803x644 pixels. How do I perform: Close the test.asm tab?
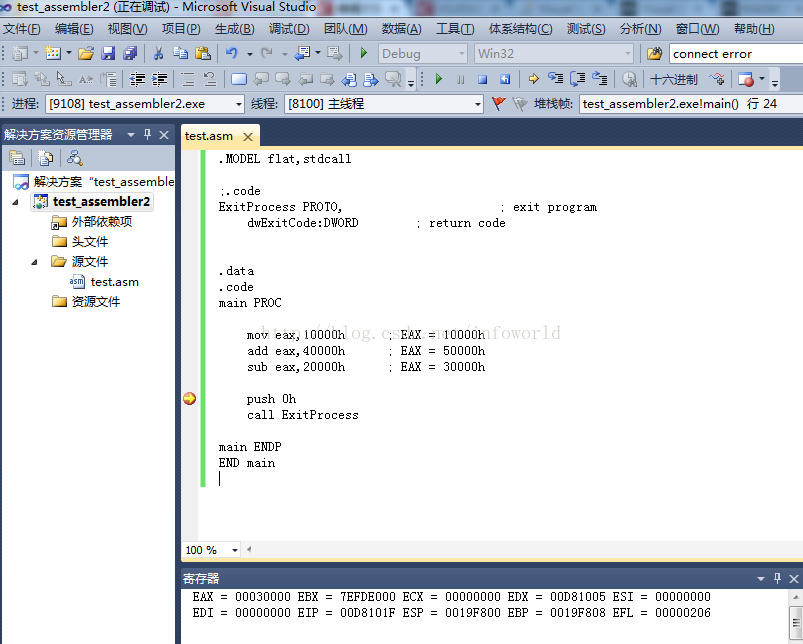248,137
